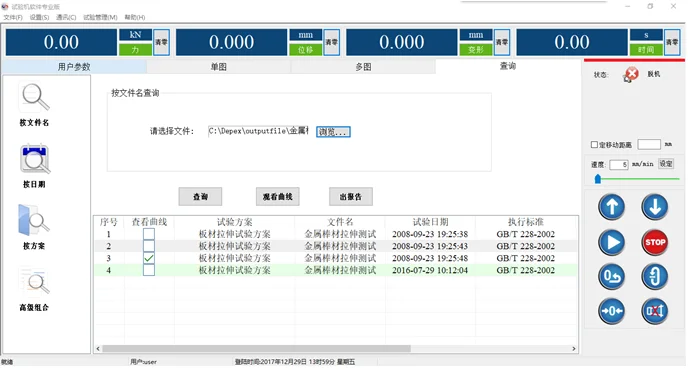Screen dimensions: 688x370
Task: Click the 速度 mm/min input field
Action: (x=619, y=165)
